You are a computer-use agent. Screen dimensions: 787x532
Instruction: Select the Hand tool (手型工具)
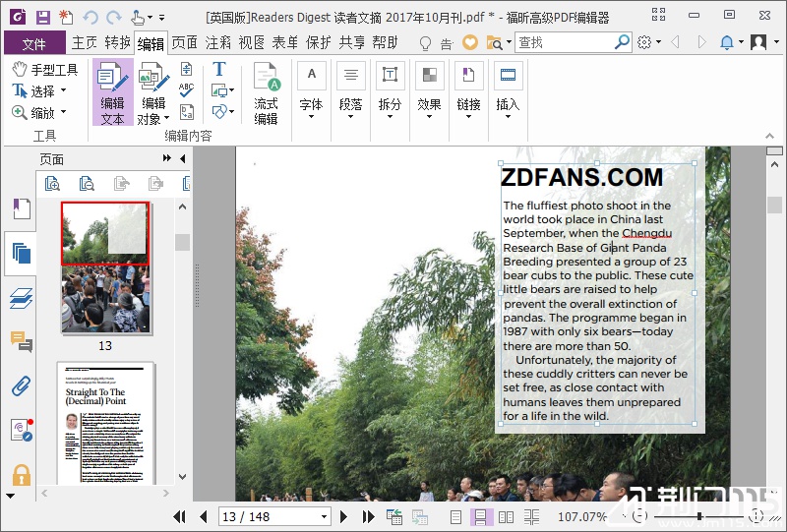[x=44, y=69]
